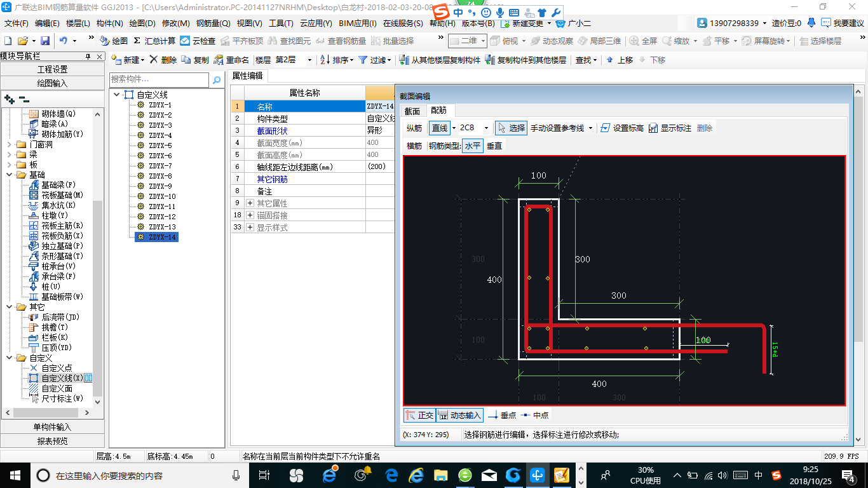The image size is (868, 488).
Task: Click the expand-all plus icon in navigation panel
Action: pos(10,99)
